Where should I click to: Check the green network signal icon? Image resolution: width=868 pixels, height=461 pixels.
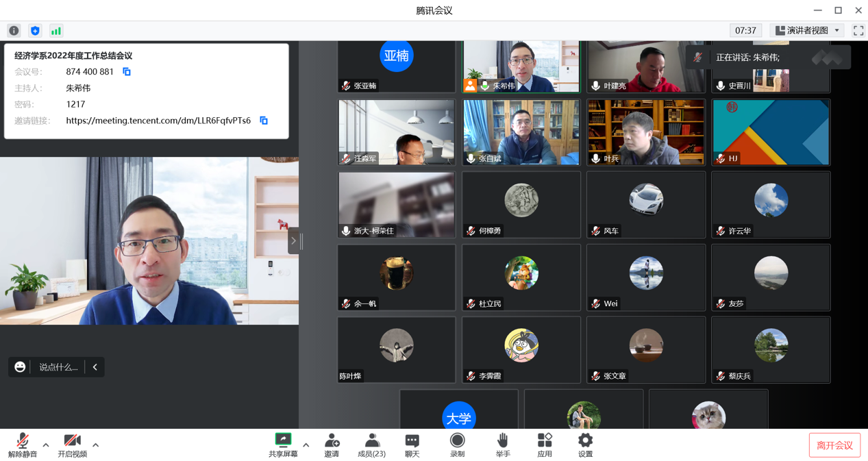coord(56,31)
